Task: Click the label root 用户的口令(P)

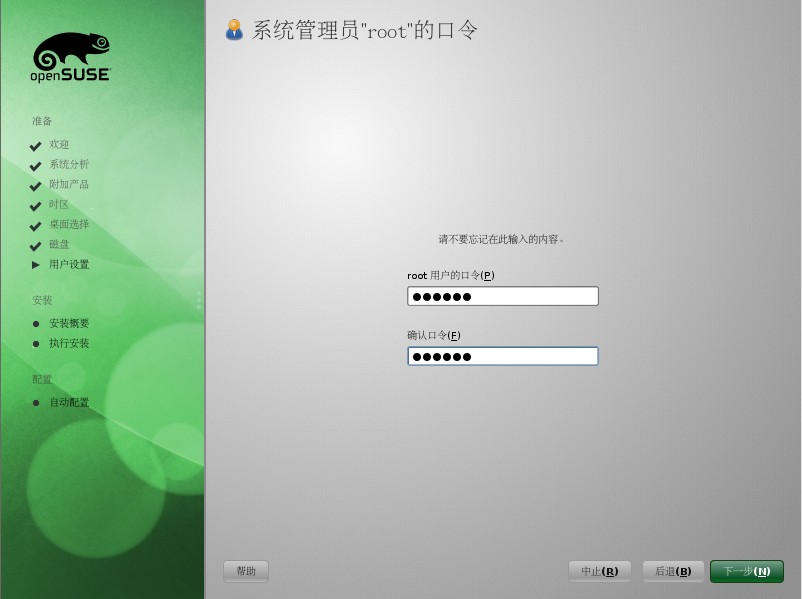Action: 451,276
